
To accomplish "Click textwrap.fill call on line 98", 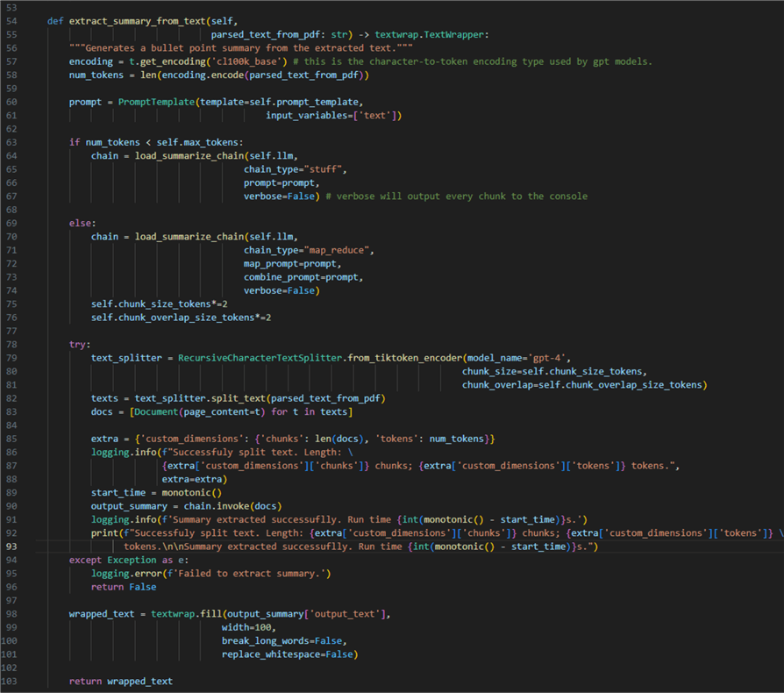I will coord(270,614).
